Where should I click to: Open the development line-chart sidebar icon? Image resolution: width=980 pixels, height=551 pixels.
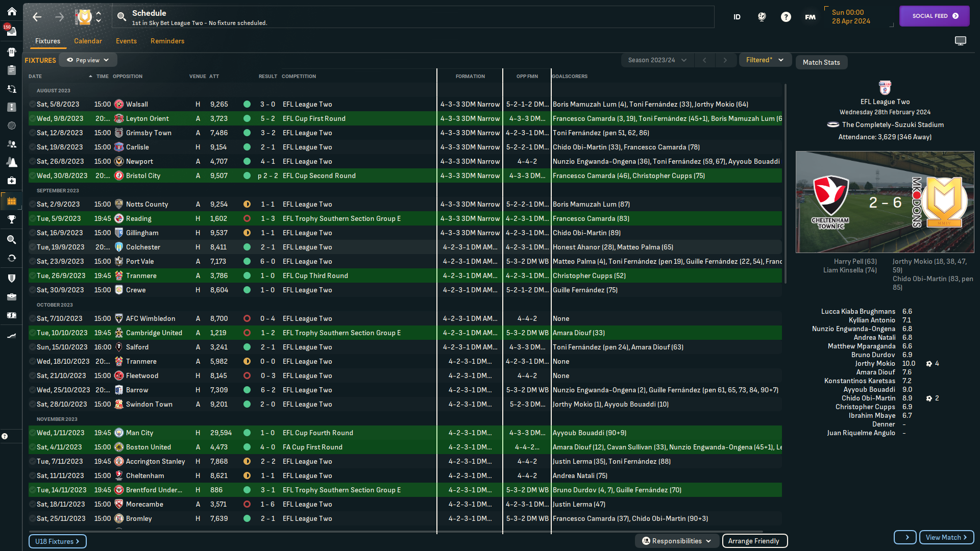coord(11,335)
